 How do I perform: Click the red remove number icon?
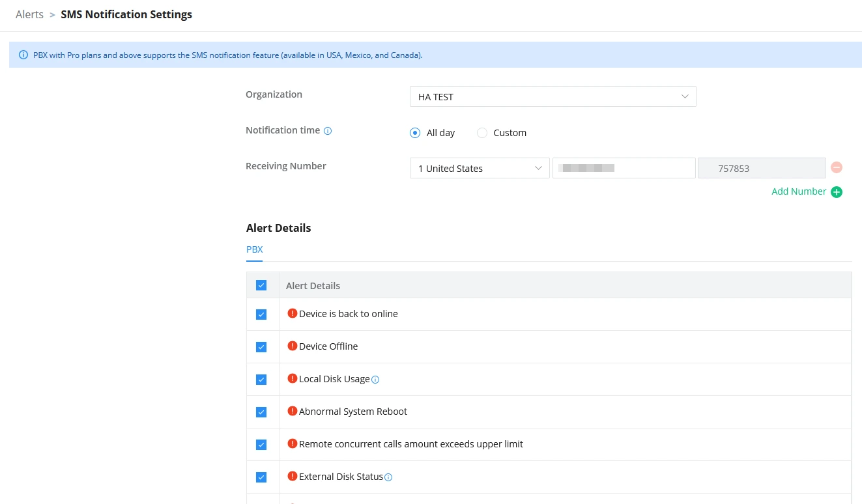click(x=837, y=167)
